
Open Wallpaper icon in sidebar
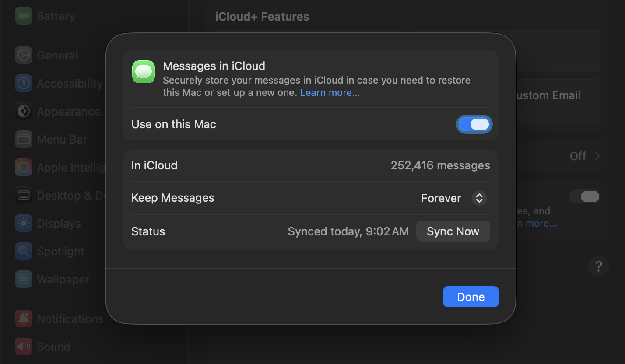click(x=24, y=280)
